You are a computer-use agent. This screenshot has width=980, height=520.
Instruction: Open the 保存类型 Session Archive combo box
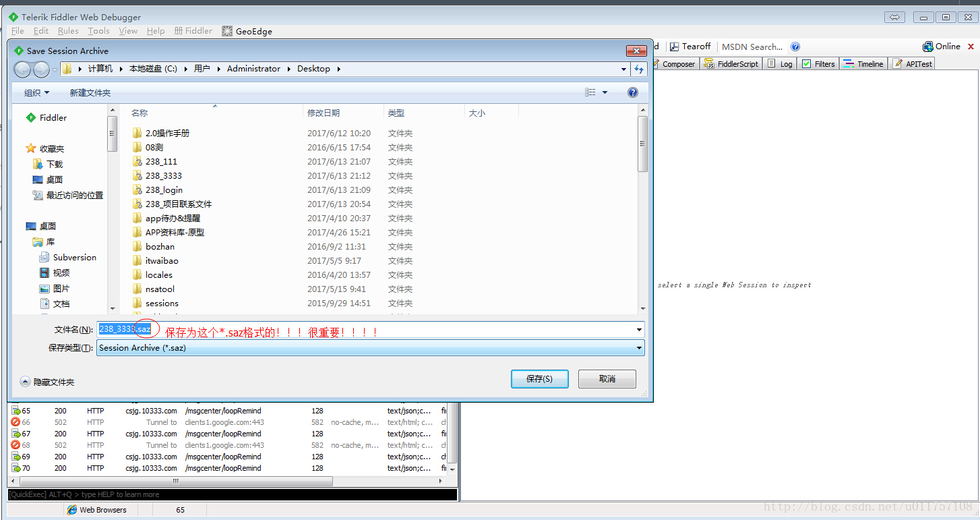coord(371,348)
